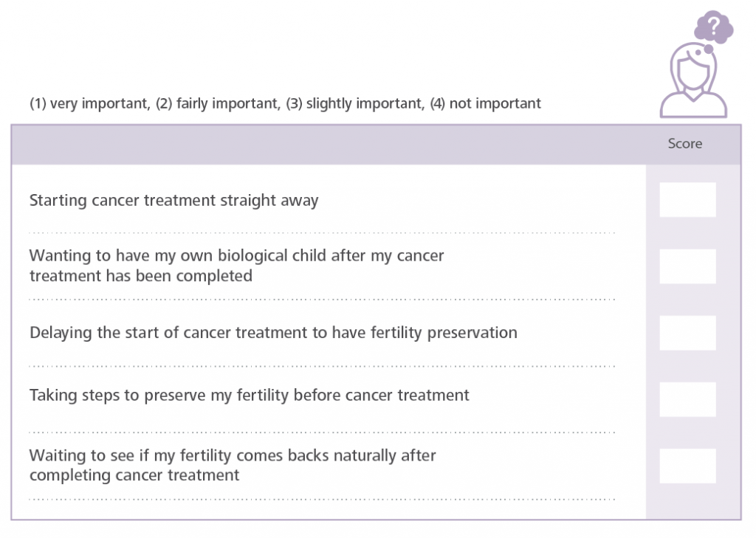
Task: Click score box for waiting on natural fertility
Action: pyautogui.click(x=687, y=466)
